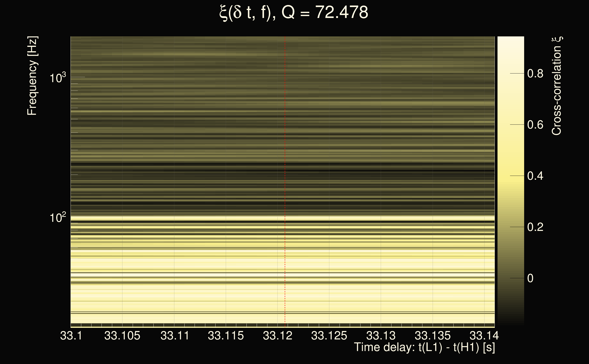Click the 0.8 tick on the colorbar

(535, 73)
